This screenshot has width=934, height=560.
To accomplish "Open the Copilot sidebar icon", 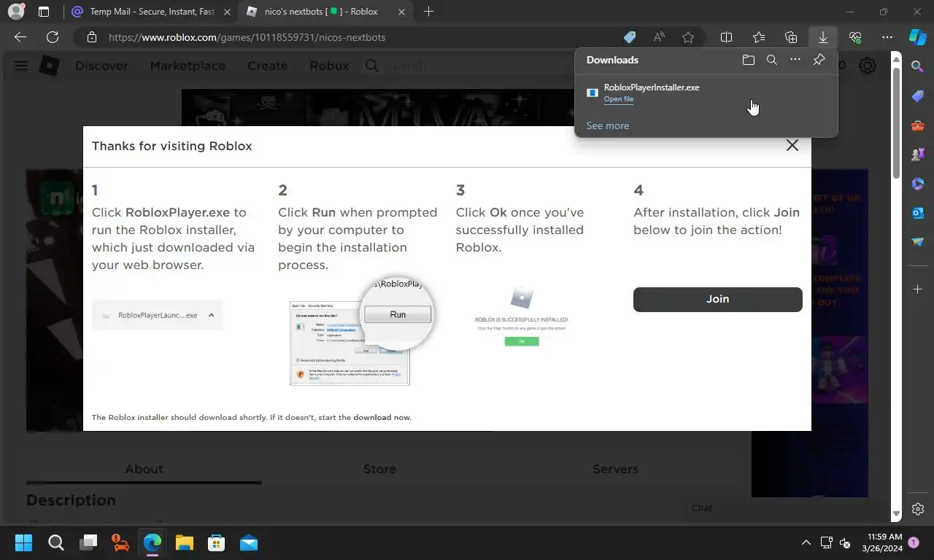I will pos(917,37).
